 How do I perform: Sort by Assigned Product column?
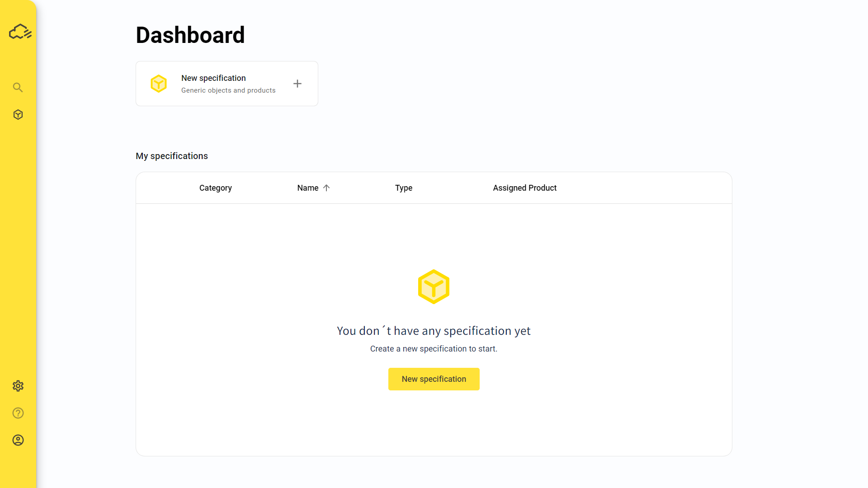click(524, 188)
